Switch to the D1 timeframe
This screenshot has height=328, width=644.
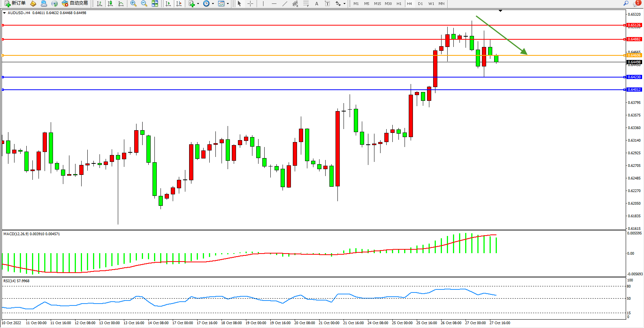click(x=420, y=3)
